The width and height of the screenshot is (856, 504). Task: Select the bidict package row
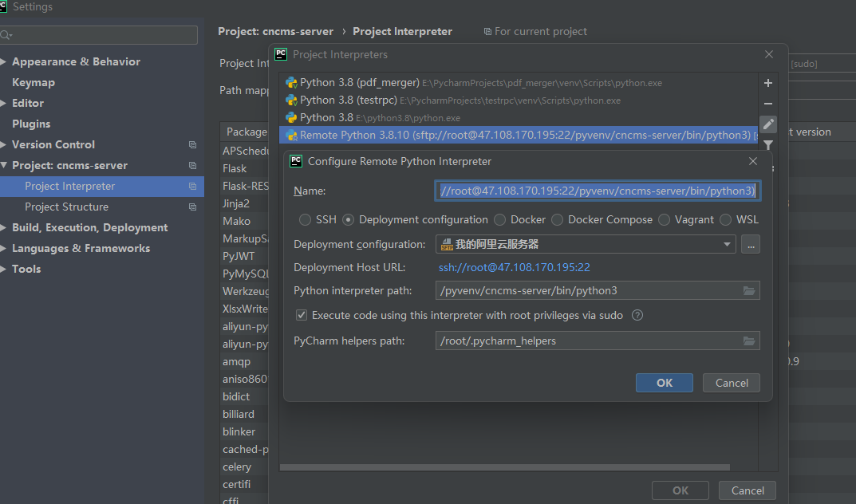click(244, 396)
